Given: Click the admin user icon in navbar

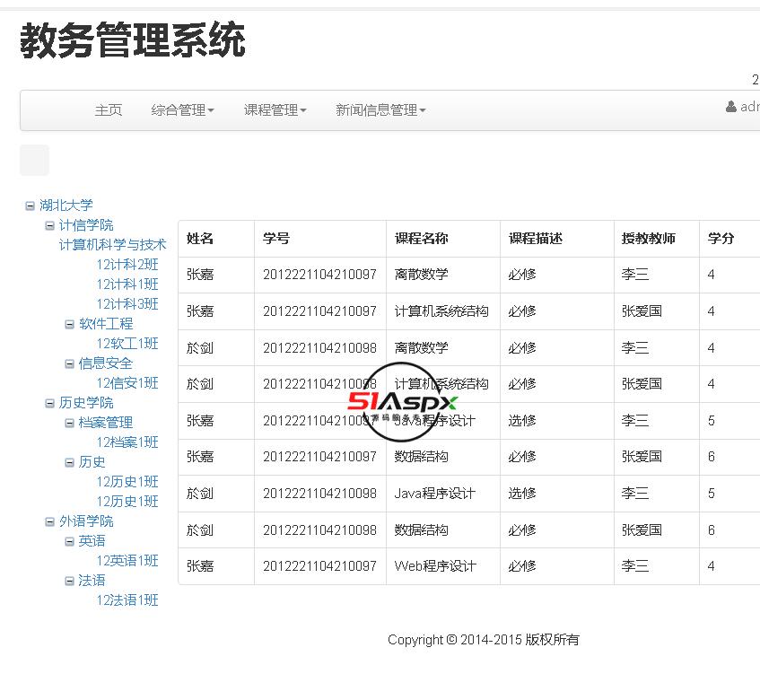Looking at the screenshot, I should coord(731,107).
